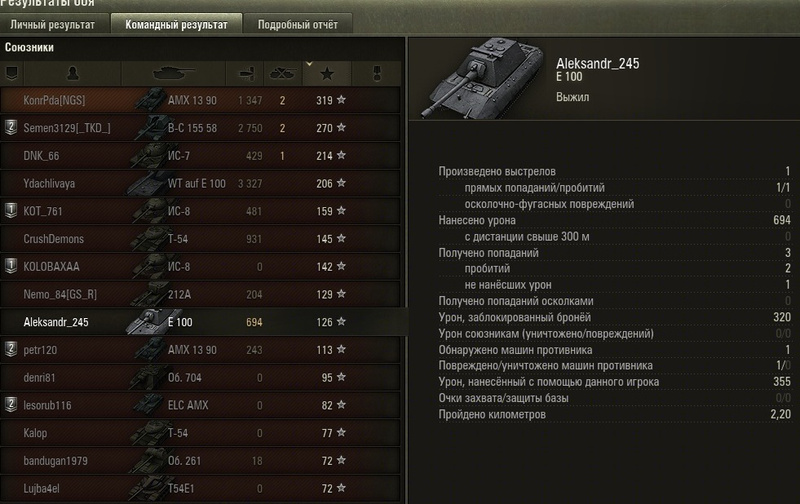Screen dimensions: 800x504
Task: Click platoon 1 badge next to KOT_761
Action: pos(11,210)
